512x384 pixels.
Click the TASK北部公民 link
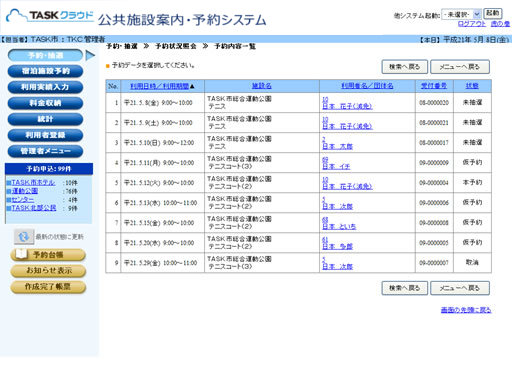[x=34, y=208]
